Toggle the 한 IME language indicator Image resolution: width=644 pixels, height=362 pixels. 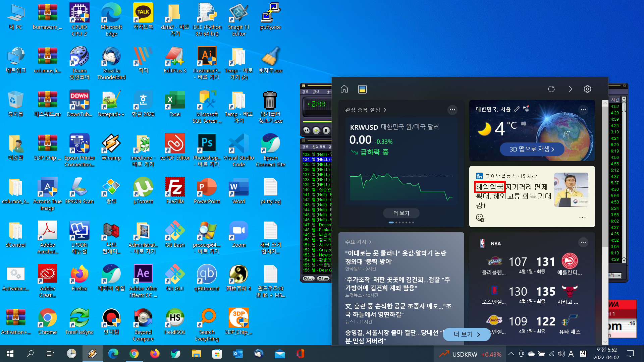coord(583,354)
